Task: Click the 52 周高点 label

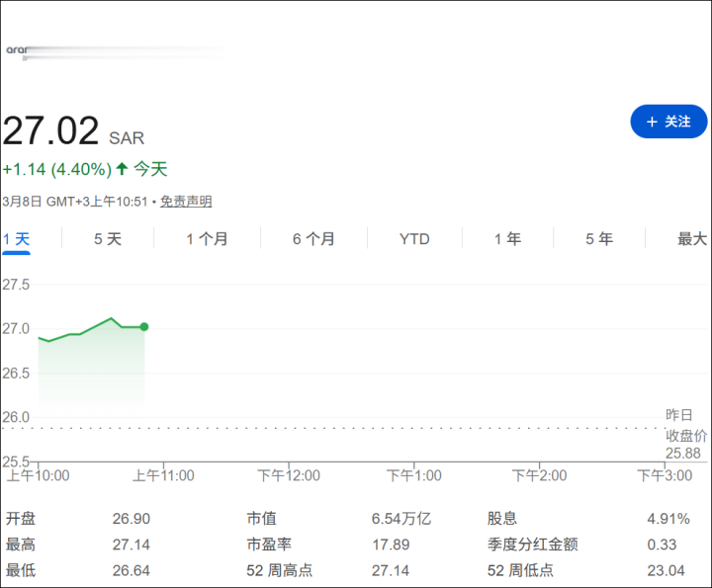Action: click(279, 570)
